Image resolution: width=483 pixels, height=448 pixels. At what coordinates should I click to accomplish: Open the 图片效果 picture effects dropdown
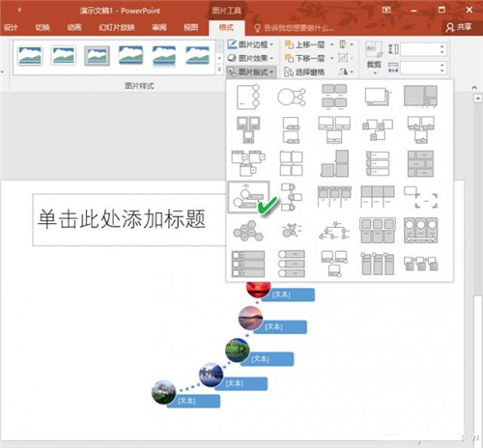[x=250, y=58]
